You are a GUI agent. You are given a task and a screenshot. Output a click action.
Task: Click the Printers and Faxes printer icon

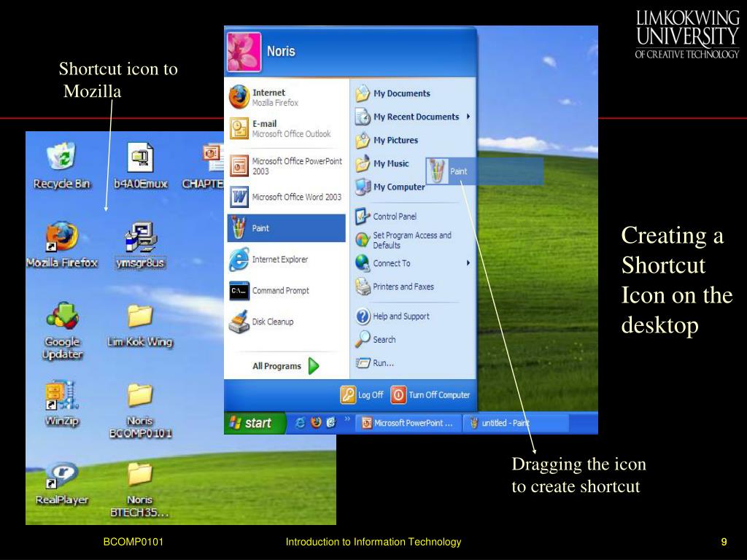tap(363, 287)
